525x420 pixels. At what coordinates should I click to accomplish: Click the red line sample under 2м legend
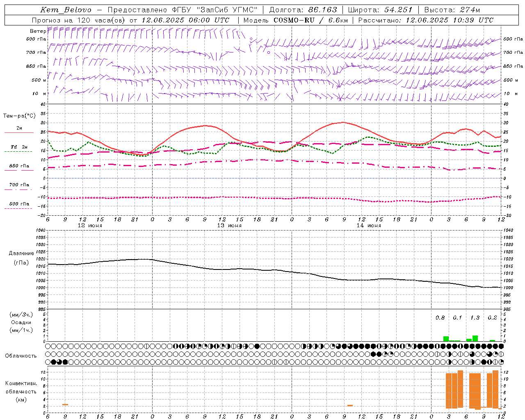pyautogui.click(x=19, y=133)
